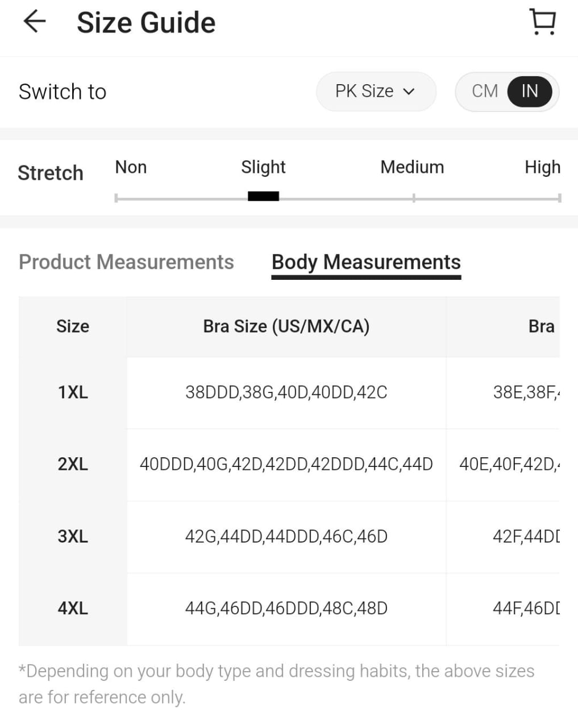
Task: Select the IN unit toggle
Action: 529,91
